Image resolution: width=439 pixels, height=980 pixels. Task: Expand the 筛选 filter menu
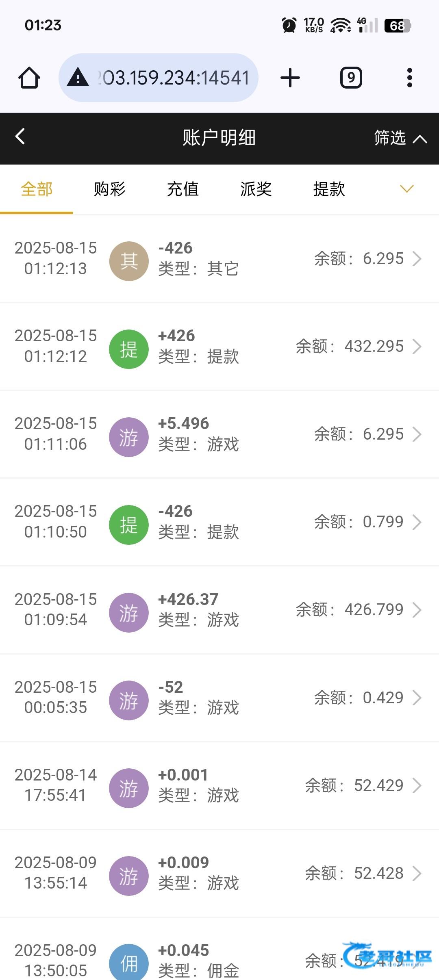pos(400,138)
